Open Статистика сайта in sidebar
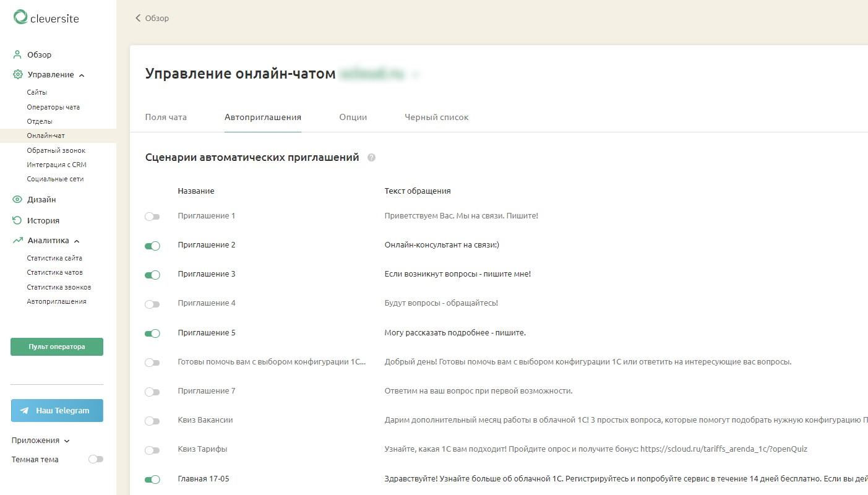This screenshot has width=868, height=495. pos(54,258)
